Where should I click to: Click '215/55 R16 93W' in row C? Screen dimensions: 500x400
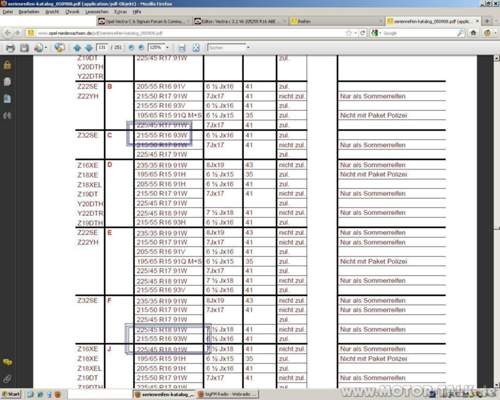[162, 135]
